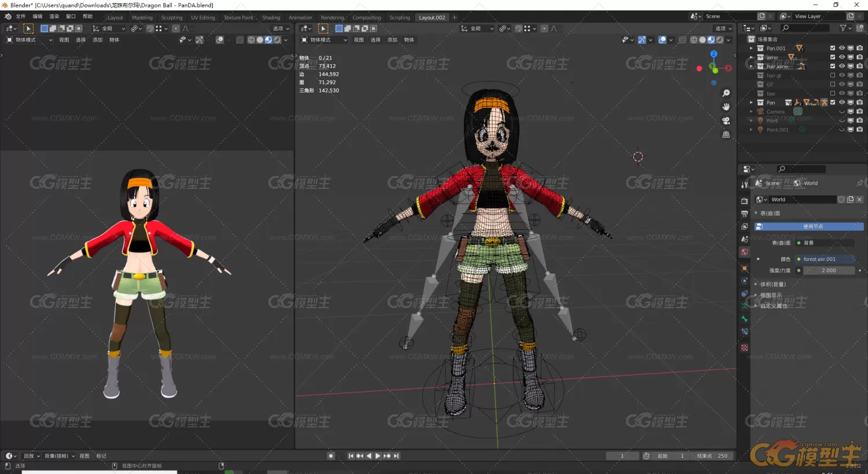This screenshot has width=868, height=474.
Task: Enable hair.gt collection checkbox
Action: coord(833,75)
